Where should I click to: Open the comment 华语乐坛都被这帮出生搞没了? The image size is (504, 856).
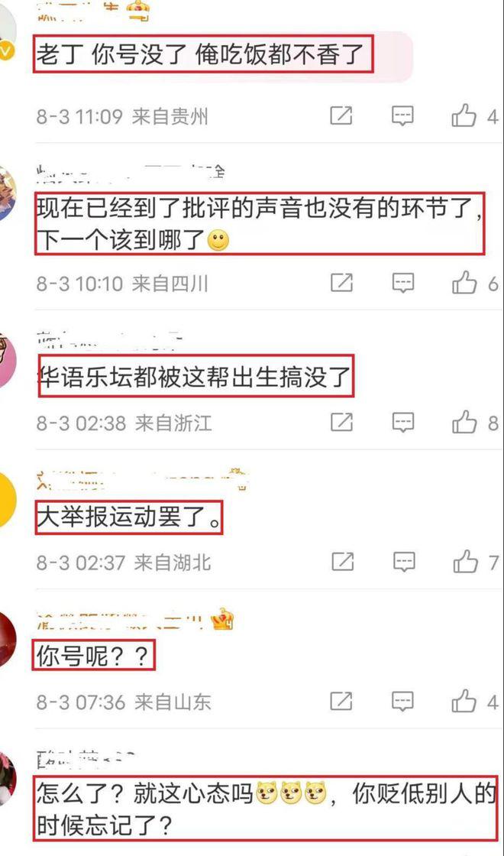tap(195, 377)
